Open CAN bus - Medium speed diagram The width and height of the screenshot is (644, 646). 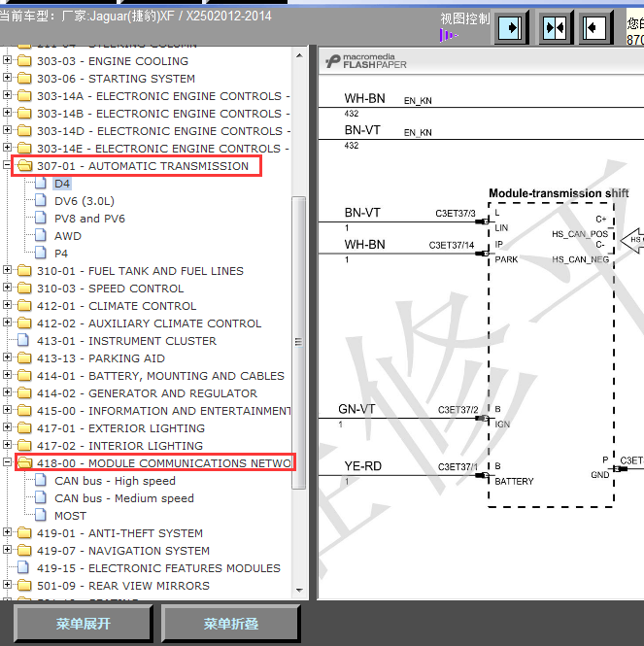click(x=124, y=498)
